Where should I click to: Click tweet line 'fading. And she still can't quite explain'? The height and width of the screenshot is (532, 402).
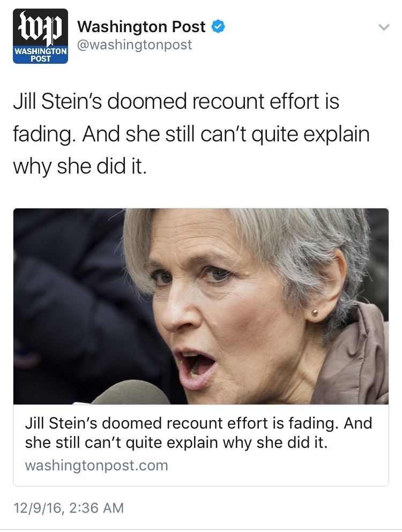(x=191, y=134)
